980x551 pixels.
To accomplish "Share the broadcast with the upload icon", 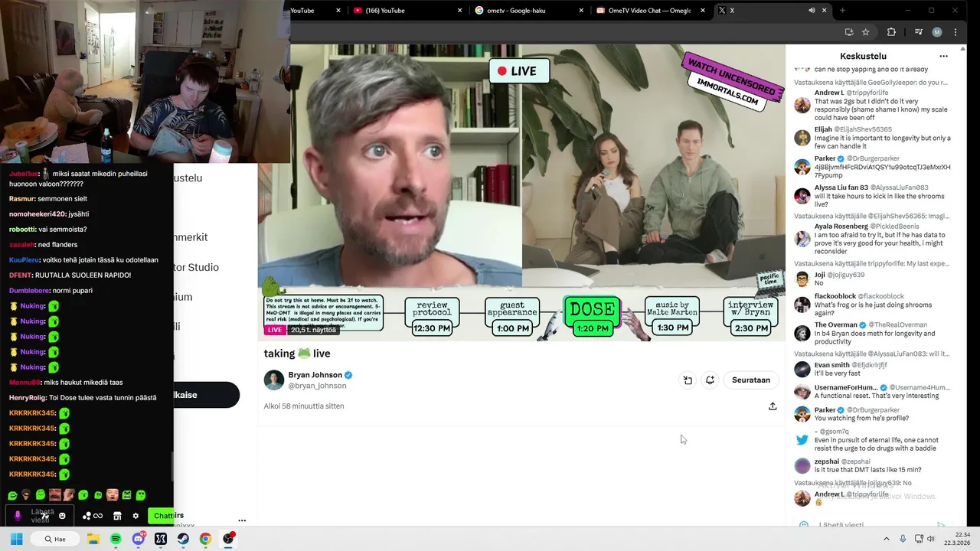I will tap(773, 406).
